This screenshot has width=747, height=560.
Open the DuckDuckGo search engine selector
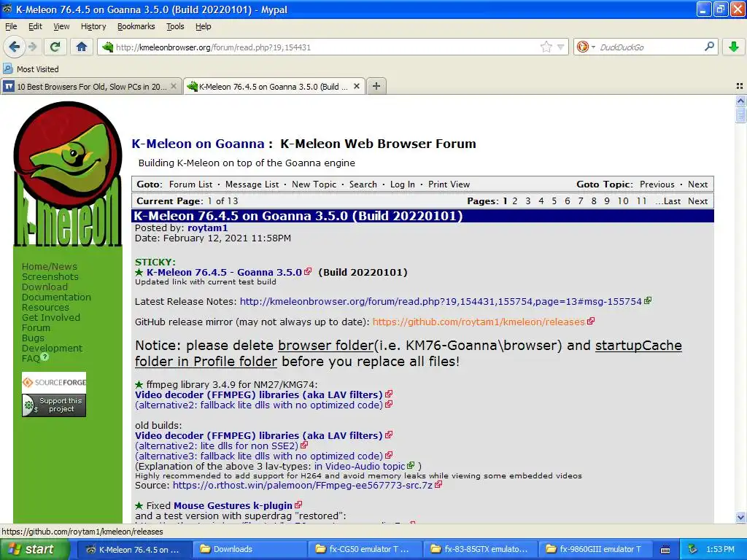click(x=586, y=47)
